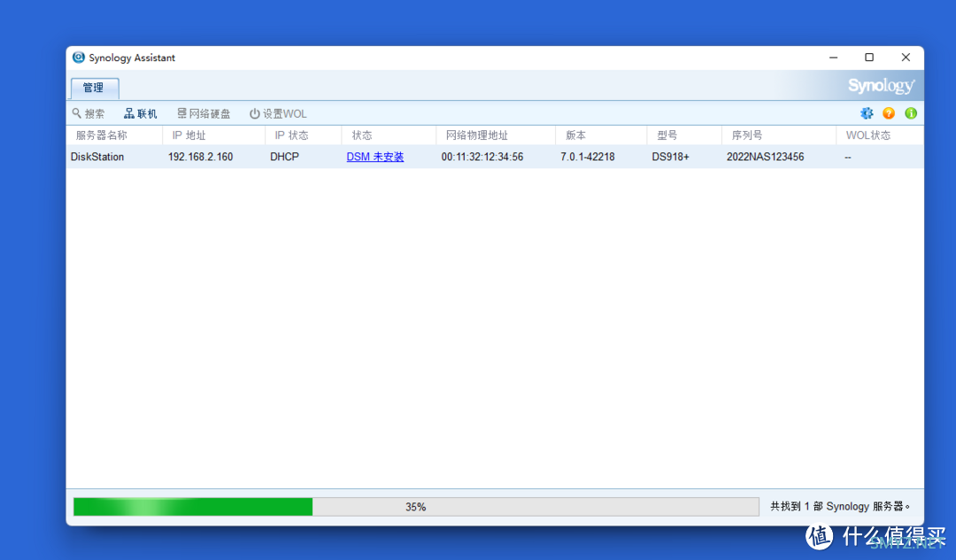Open the blue gear preferences icon

click(x=867, y=113)
